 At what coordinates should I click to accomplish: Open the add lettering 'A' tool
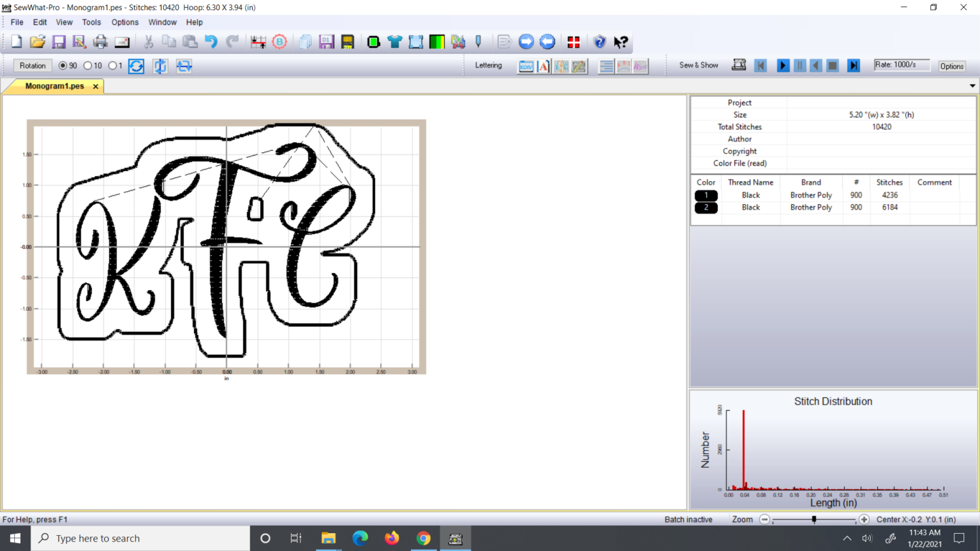pos(544,66)
